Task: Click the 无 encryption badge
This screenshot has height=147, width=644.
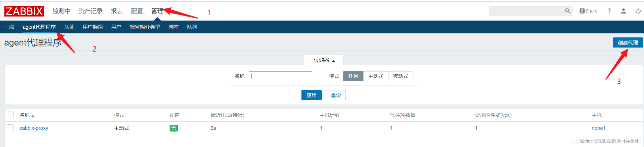Action: pyautogui.click(x=174, y=128)
